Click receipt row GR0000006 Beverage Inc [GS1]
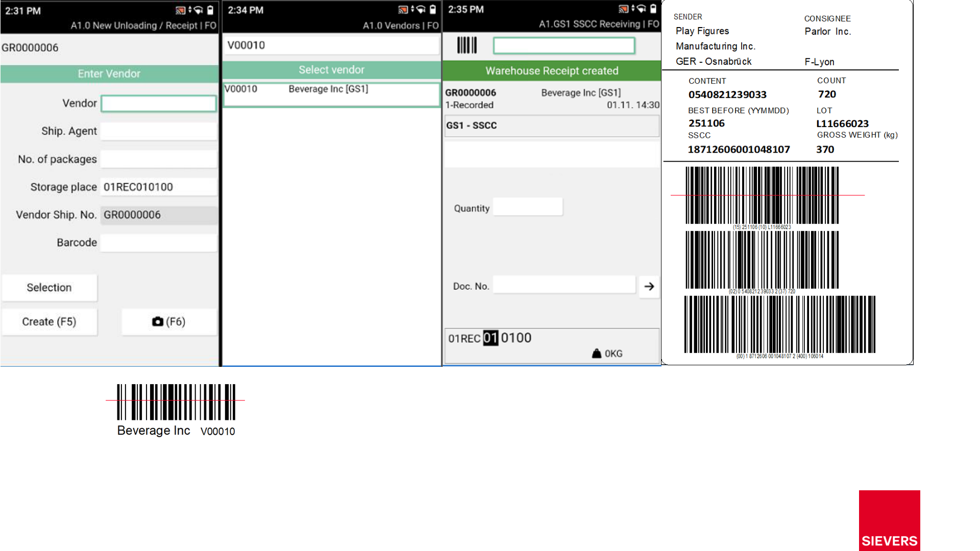The height and width of the screenshot is (551, 980). click(552, 98)
